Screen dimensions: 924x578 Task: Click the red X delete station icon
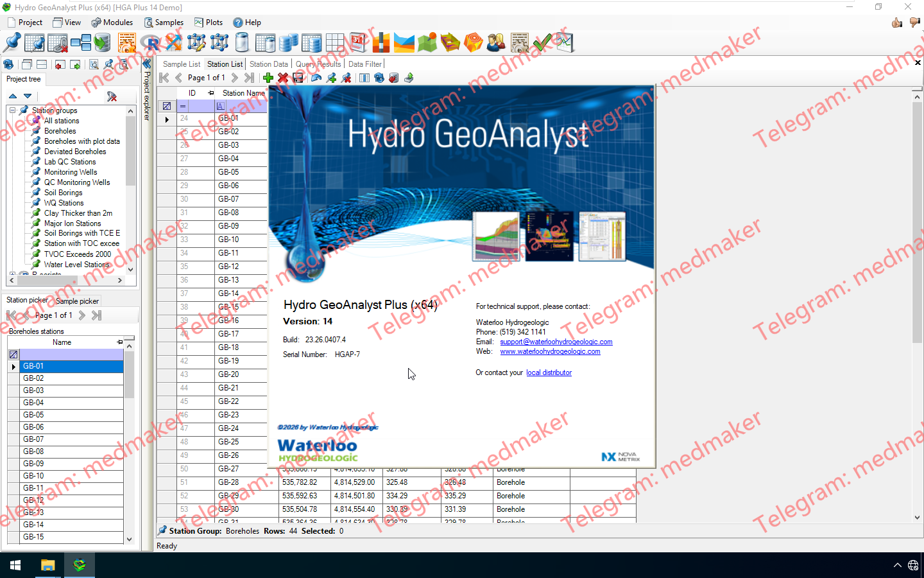tap(283, 78)
